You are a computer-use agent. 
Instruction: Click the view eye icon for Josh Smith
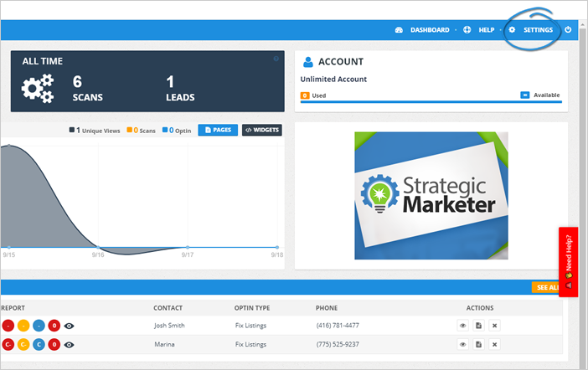[x=462, y=326]
